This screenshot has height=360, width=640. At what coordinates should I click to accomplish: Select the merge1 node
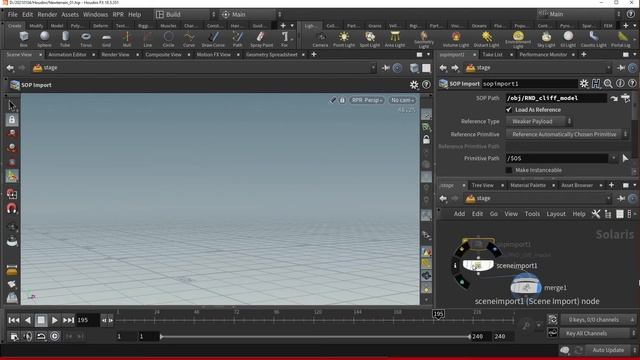(526, 287)
